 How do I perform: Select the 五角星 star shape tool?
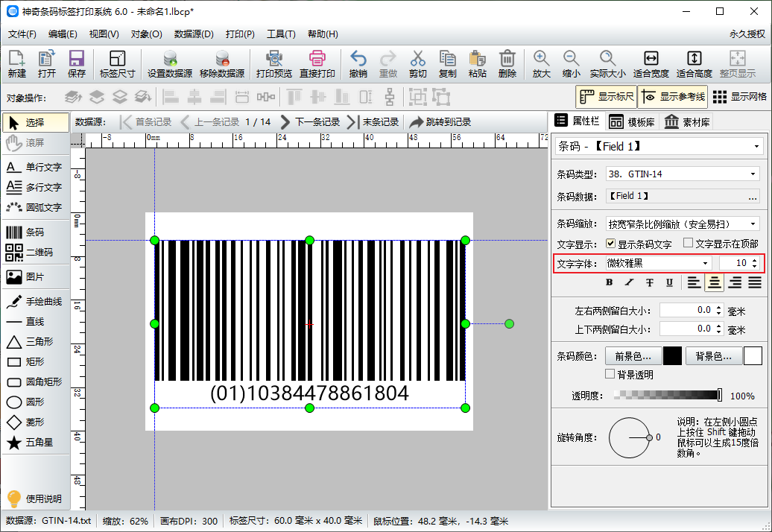[x=36, y=443]
